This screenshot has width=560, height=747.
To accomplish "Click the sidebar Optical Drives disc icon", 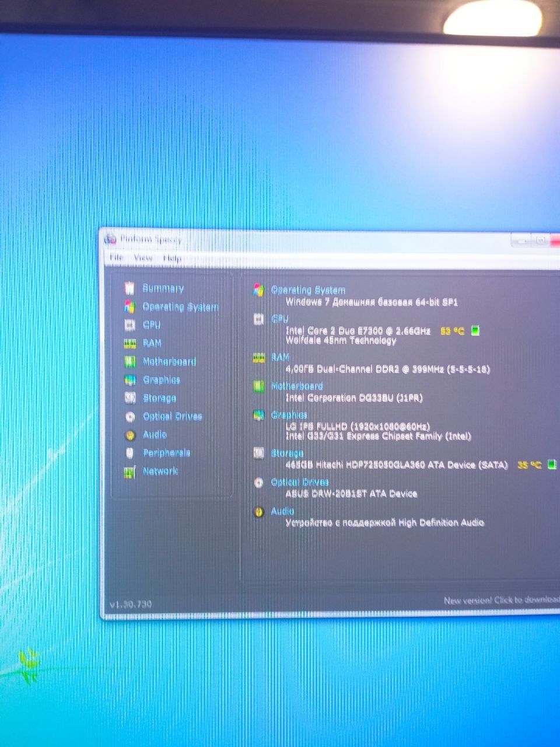I will pos(130,417).
